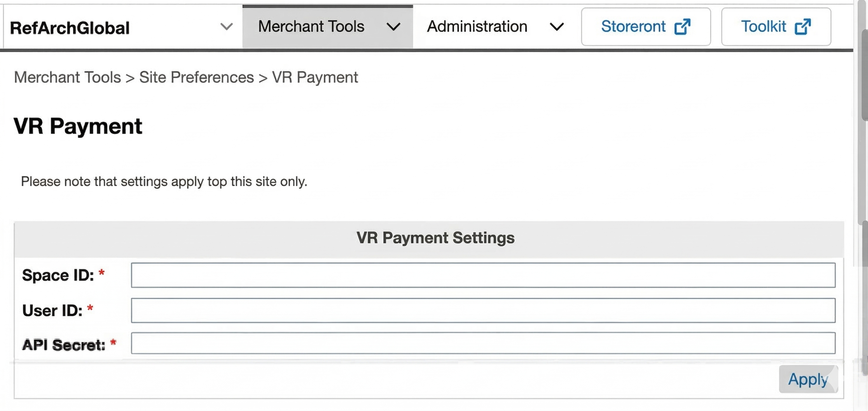Click into the User ID text box
Screen dimensions: 868x411
point(483,310)
